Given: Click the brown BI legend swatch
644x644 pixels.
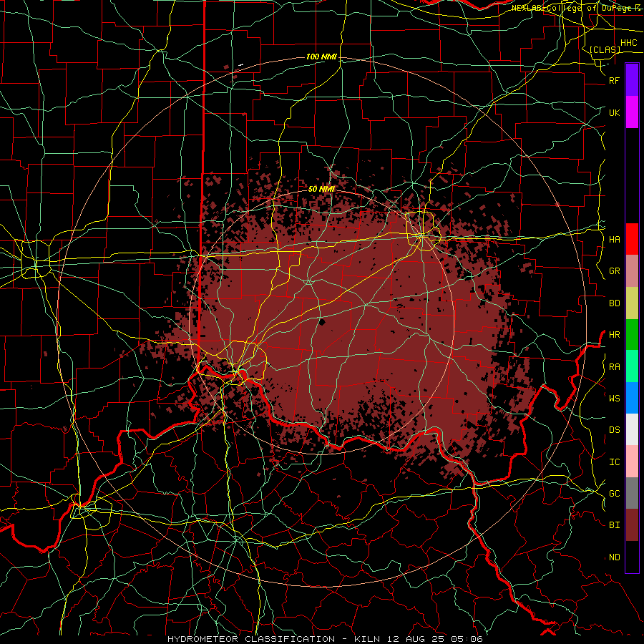Looking at the screenshot, I should point(632,525).
